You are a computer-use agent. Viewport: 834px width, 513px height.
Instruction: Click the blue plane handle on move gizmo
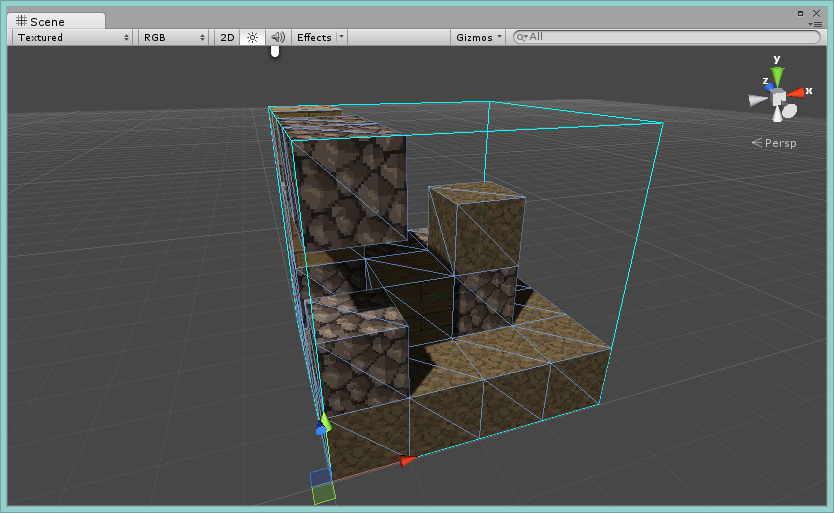[x=319, y=477]
